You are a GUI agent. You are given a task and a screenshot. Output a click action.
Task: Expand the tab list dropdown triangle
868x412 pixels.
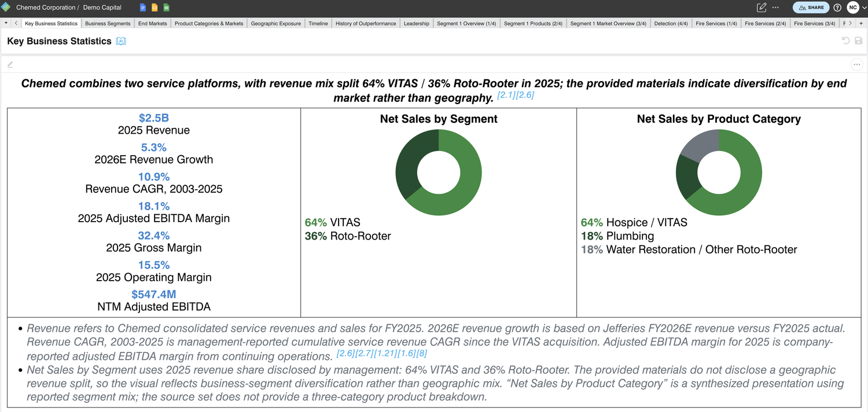click(x=6, y=23)
